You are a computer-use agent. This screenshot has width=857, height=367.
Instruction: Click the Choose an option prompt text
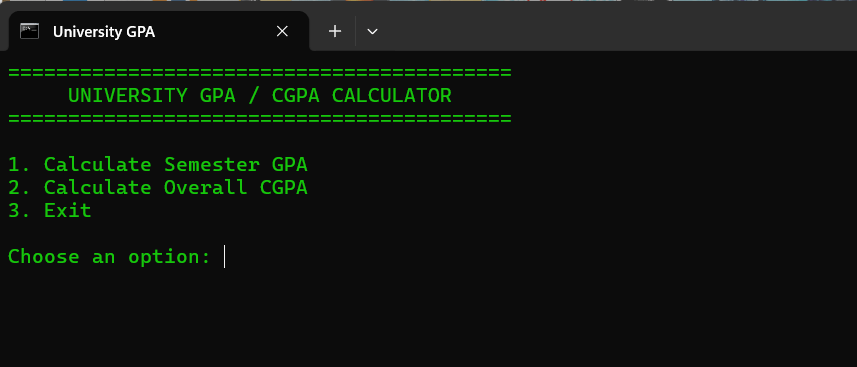point(109,257)
